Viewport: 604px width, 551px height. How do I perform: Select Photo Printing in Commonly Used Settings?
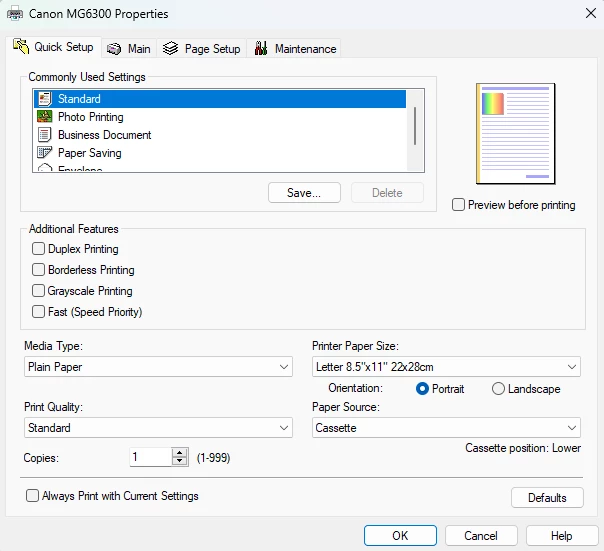pyautogui.click(x=220, y=117)
